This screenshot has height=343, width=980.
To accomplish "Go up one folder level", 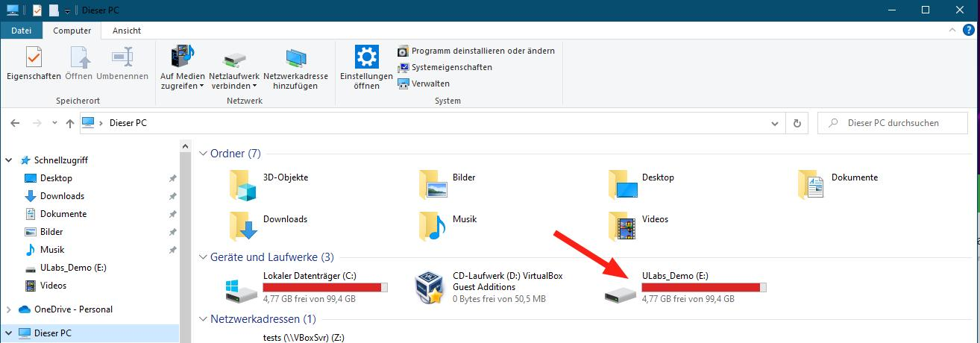I will [x=70, y=123].
